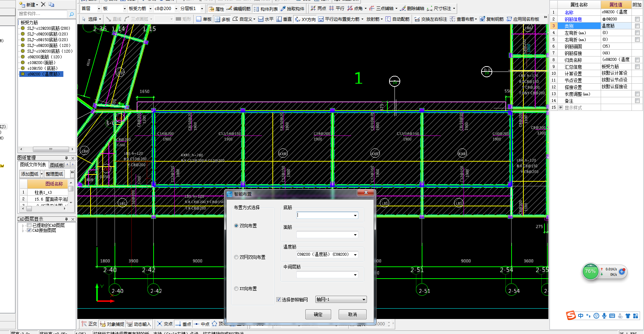Open the 面筋 dropdown in dialog
The height and width of the screenshot is (334, 644).
tap(355, 235)
